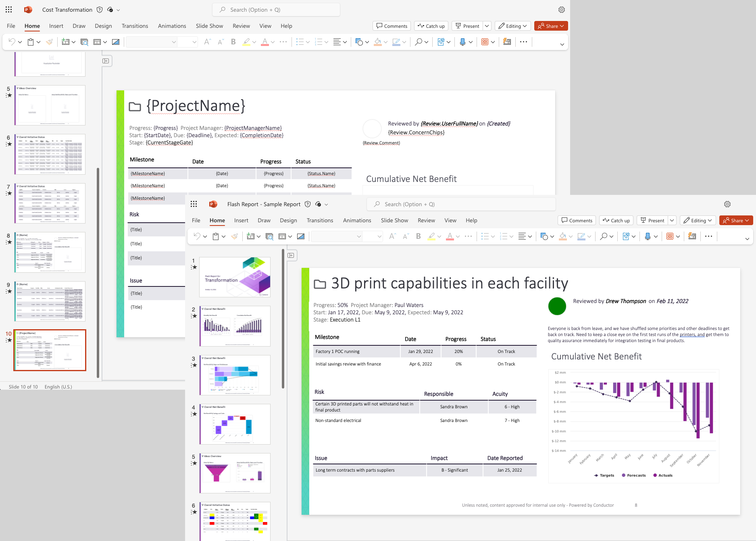The image size is (756, 541).
Task: Toggle Bold in the Cost Transformation toolbar
Action: [233, 42]
